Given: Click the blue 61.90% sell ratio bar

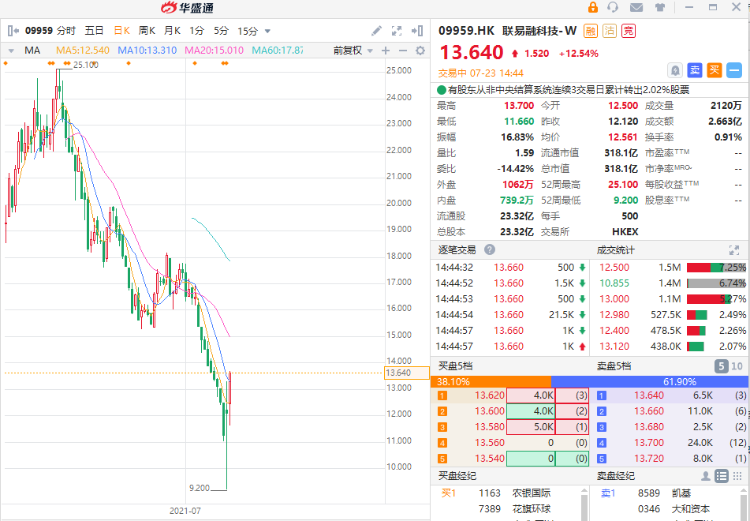Looking at the screenshot, I should [650, 381].
